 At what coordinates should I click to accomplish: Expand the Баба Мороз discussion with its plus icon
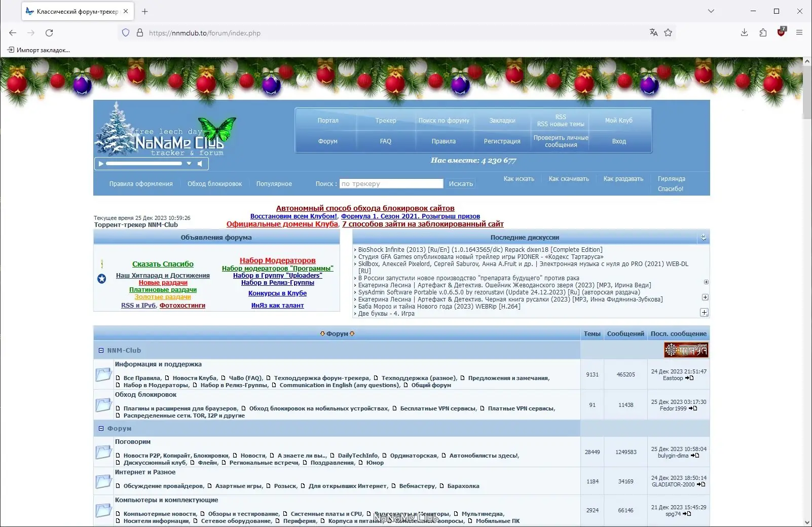(x=705, y=313)
